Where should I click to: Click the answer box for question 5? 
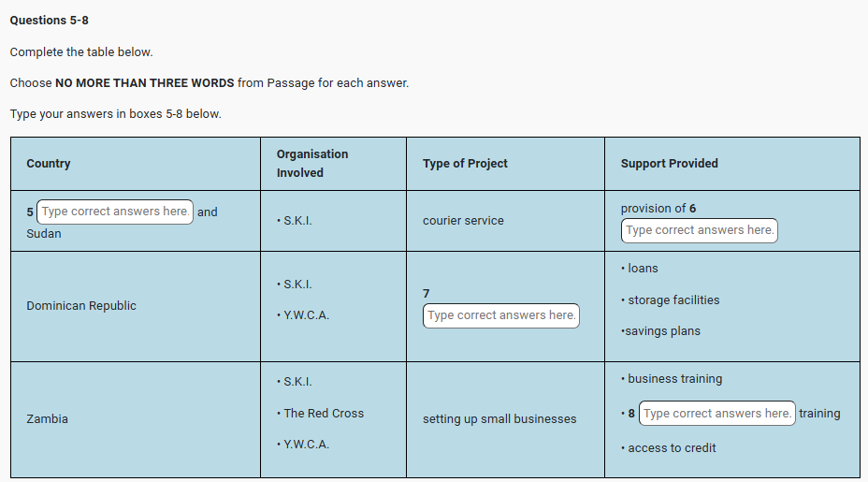pos(115,212)
